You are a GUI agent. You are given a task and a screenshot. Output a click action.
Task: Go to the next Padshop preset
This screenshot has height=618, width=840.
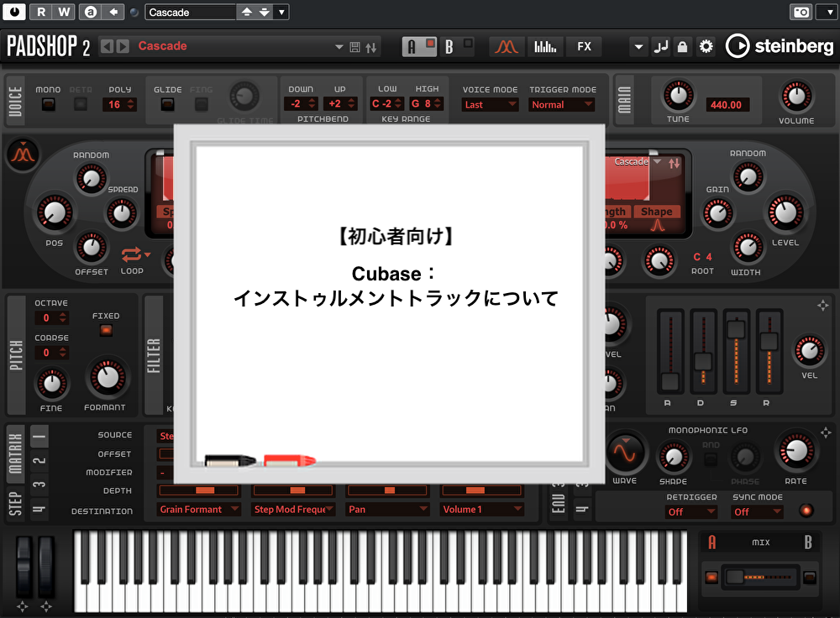click(123, 46)
